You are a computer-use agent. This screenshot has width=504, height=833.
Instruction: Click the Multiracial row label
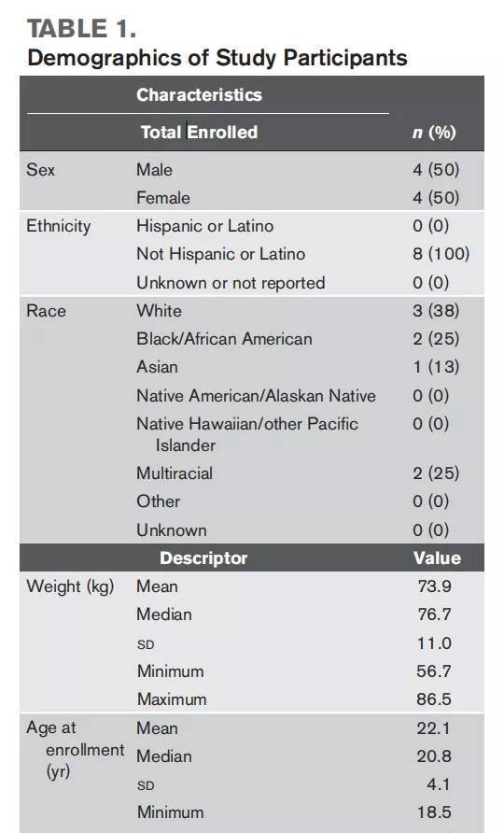tap(175, 473)
